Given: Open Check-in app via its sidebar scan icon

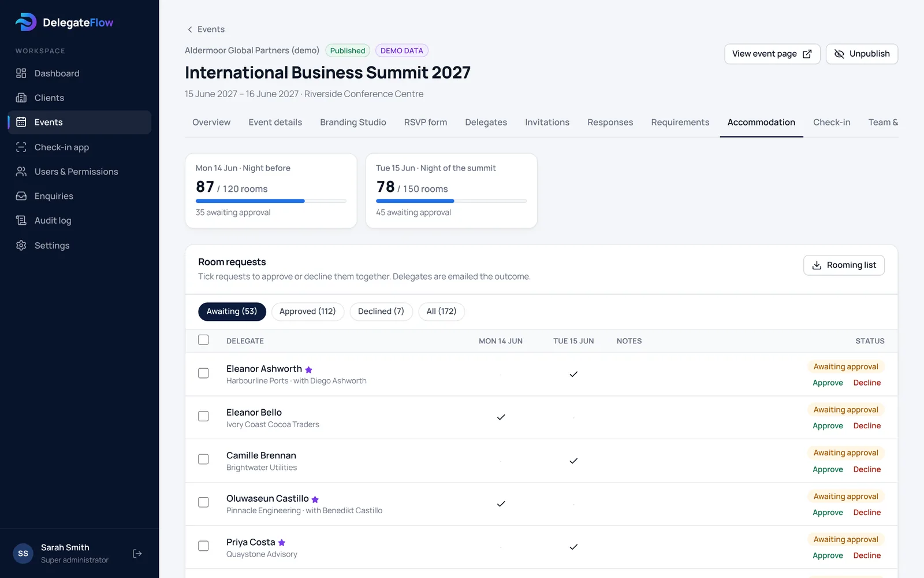Looking at the screenshot, I should (x=21, y=147).
